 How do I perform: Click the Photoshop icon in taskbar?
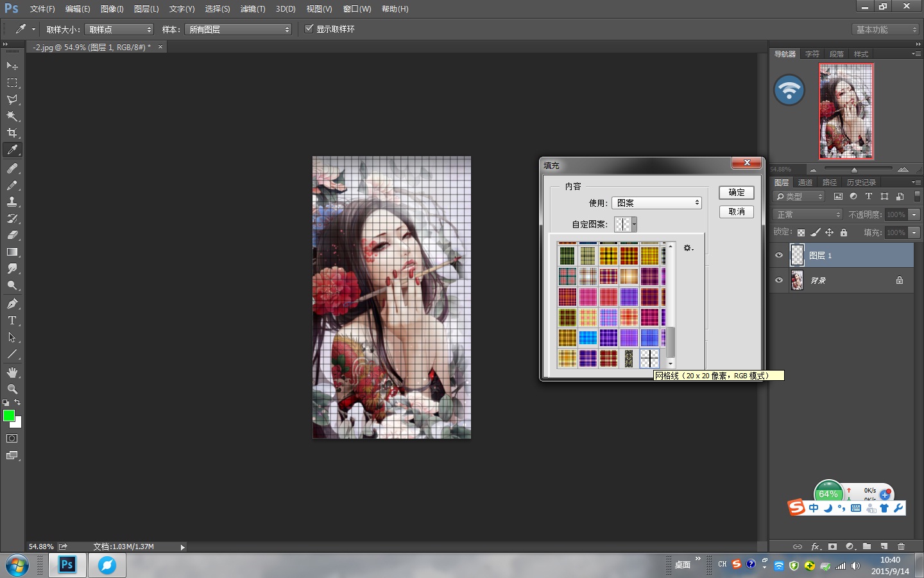pos(67,565)
